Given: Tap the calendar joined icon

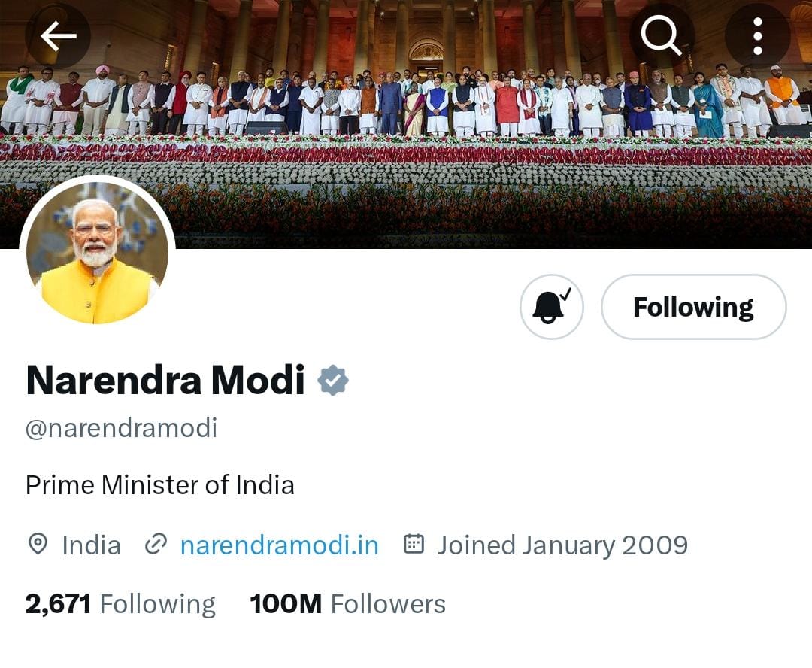Looking at the screenshot, I should 414,544.
